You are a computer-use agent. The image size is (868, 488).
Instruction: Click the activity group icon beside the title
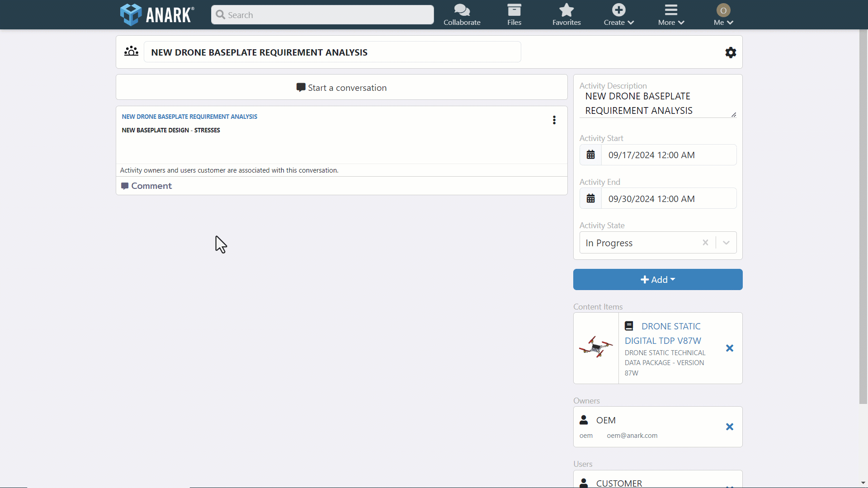coord(131,52)
